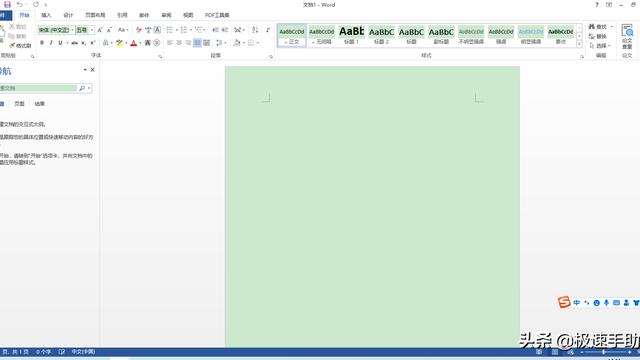This screenshot has height=360, width=640.
Task: Apply the 副标题 subtitle style
Action: tap(441, 35)
